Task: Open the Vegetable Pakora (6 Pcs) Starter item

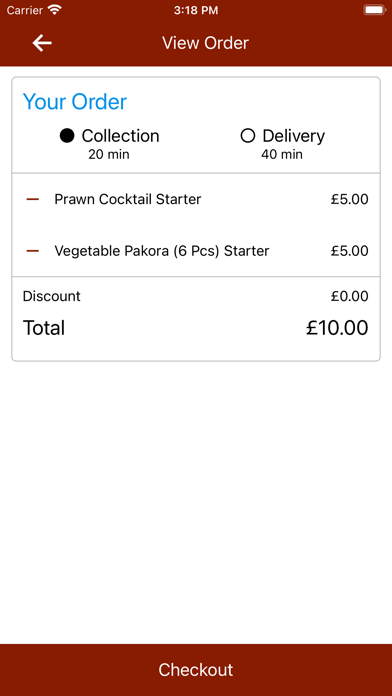Action: (162, 251)
